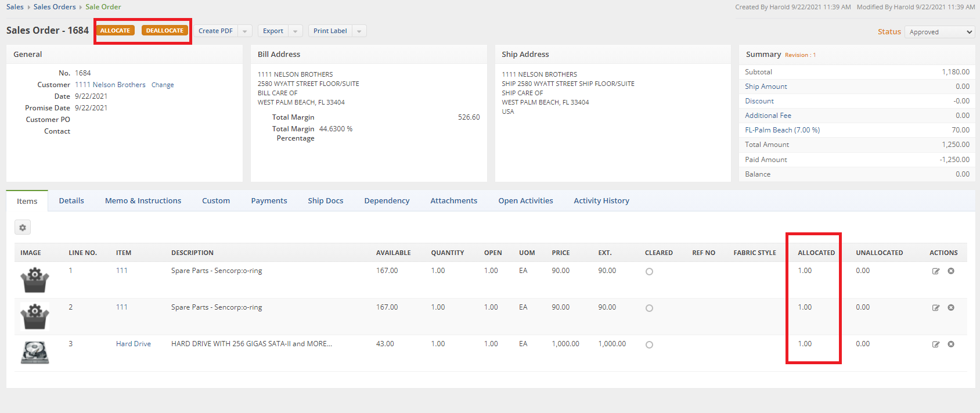Delete the Hard Drive line item
The height and width of the screenshot is (413, 980).
(x=951, y=344)
